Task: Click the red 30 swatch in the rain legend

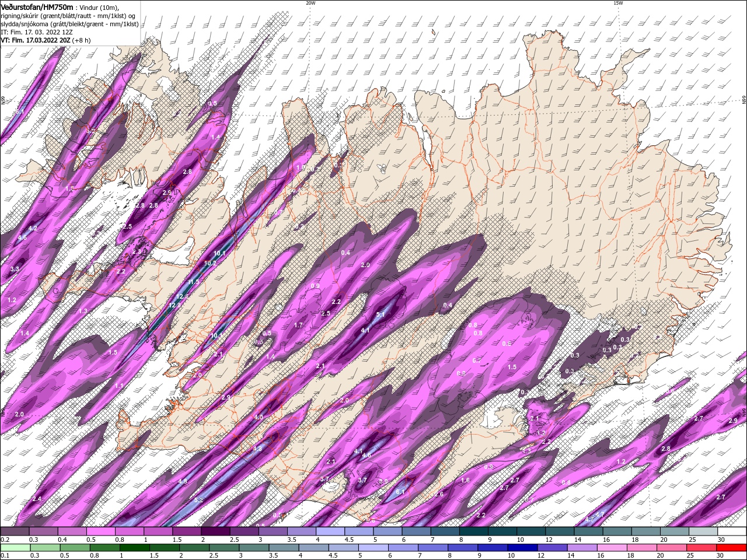Action: 731,548
